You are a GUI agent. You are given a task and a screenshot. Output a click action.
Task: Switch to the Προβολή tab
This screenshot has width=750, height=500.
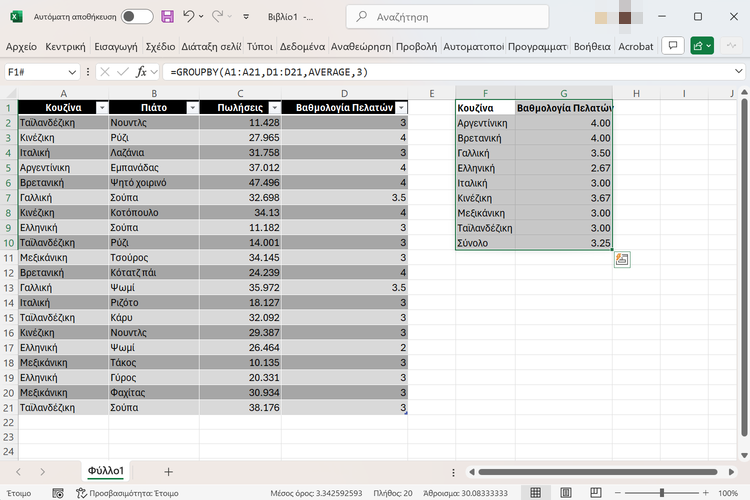click(x=416, y=46)
